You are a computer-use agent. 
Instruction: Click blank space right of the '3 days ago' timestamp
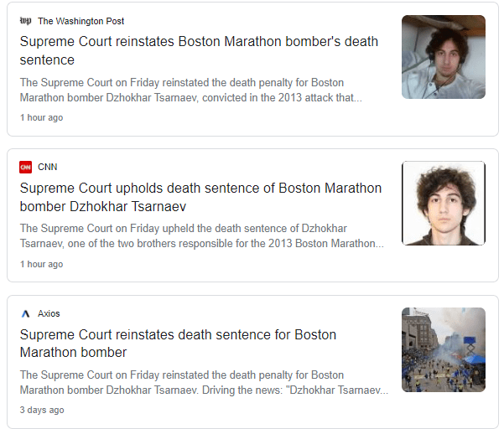(x=252, y=411)
